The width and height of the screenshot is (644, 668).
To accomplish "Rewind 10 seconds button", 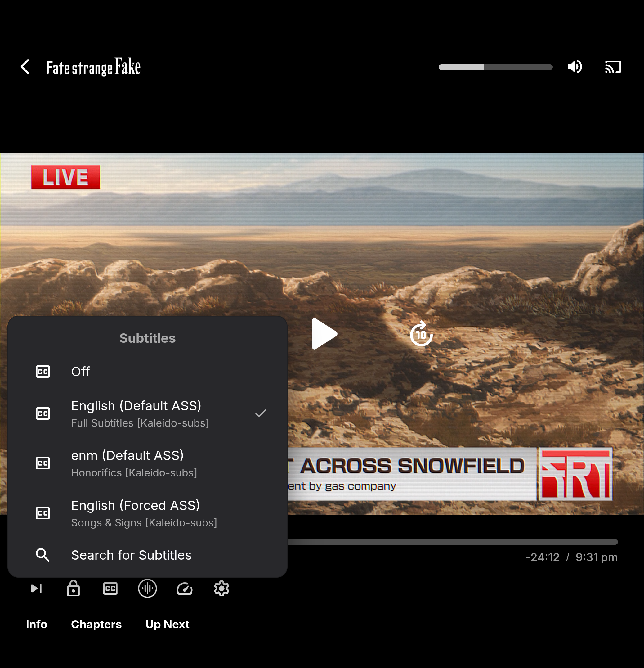I will tap(421, 334).
